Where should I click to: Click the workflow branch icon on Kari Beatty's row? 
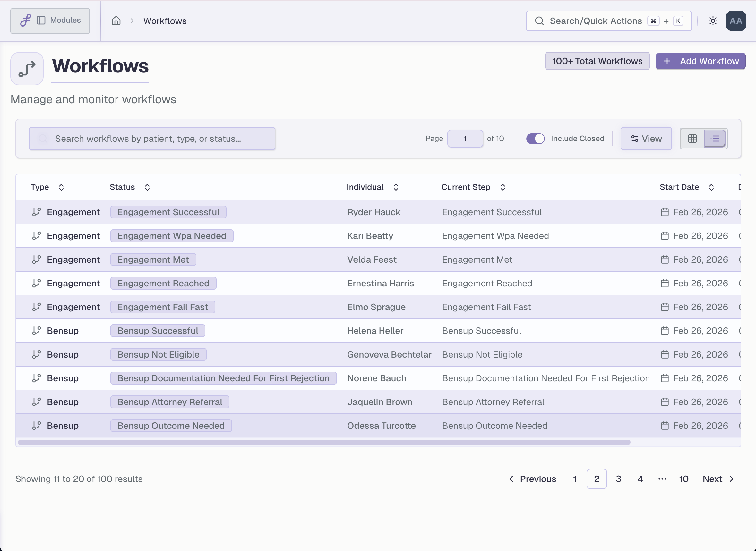tap(36, 235)
